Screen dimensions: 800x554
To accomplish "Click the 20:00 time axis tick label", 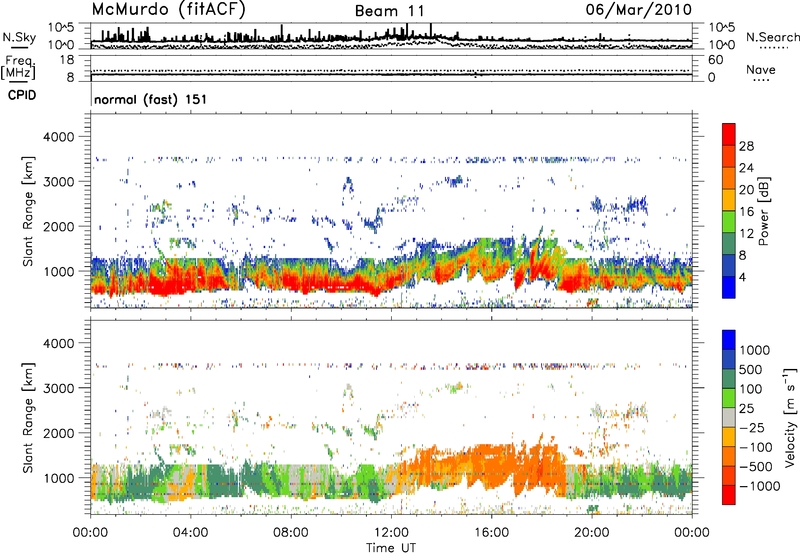I will coord(591,533).
